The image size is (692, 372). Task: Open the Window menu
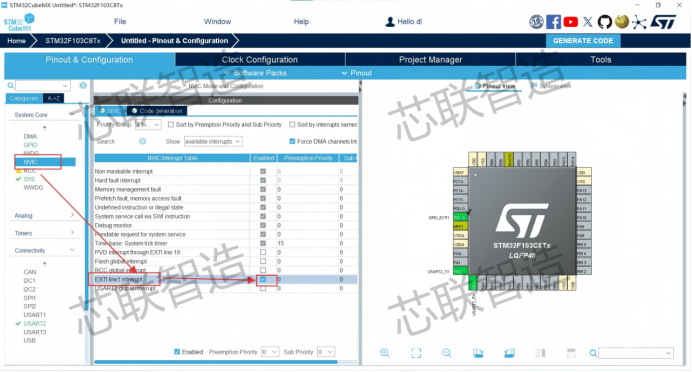point(217,22)
